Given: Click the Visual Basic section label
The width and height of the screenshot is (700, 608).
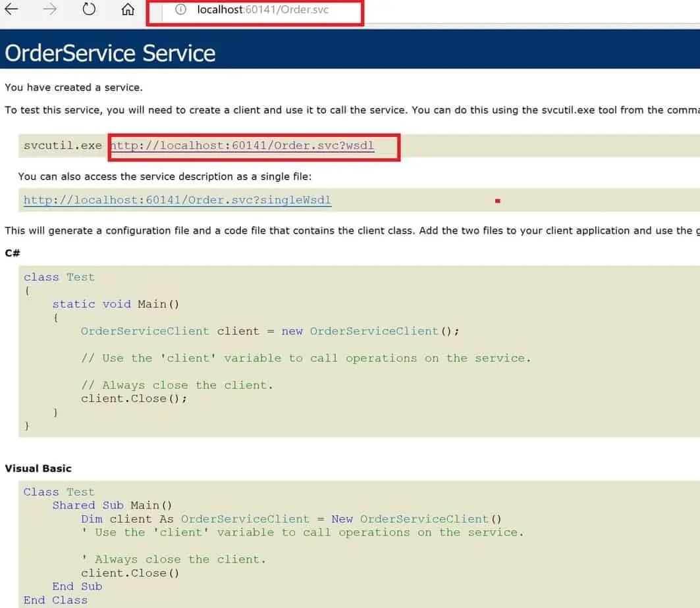Looking at the screenshot, I should (38, 468).
